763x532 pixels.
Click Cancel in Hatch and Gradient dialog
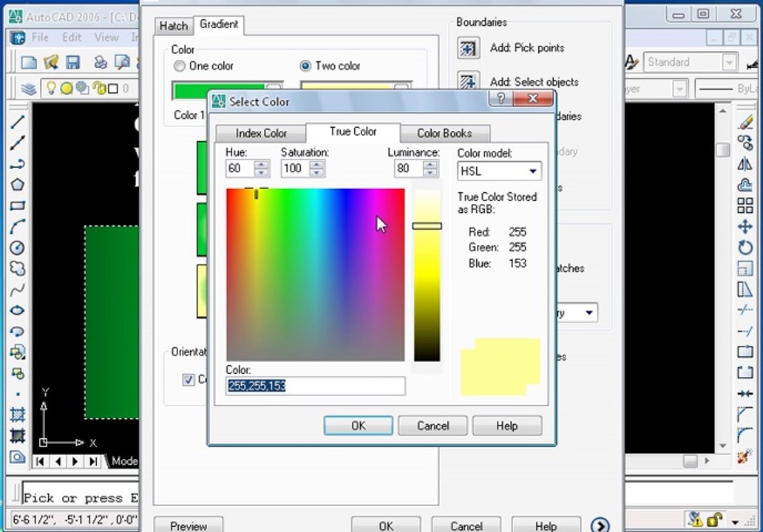[467, 525]
